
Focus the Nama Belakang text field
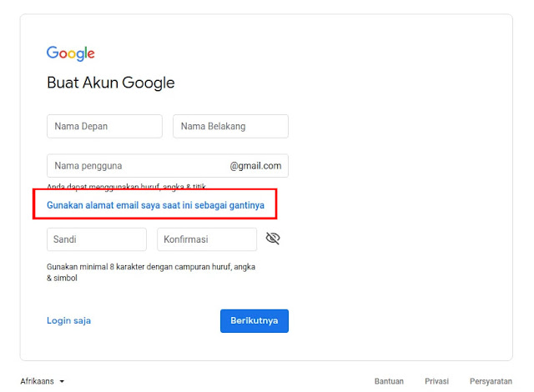[230, 127]
